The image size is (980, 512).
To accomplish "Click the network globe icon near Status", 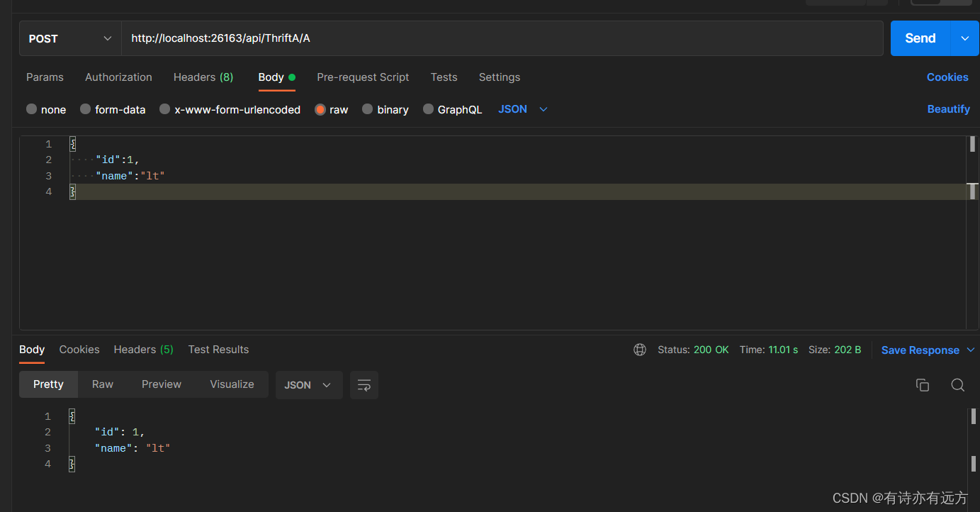I will click(640, 350).
